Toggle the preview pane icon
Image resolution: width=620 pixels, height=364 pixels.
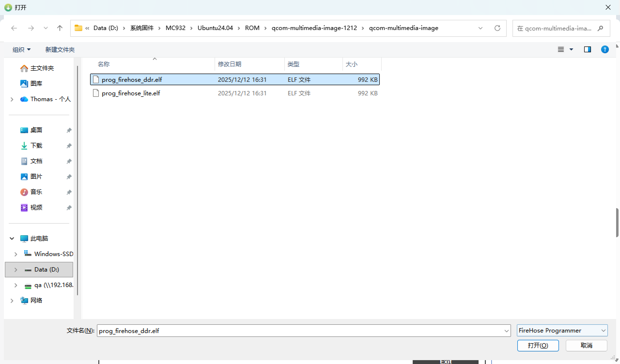(587, 49)
